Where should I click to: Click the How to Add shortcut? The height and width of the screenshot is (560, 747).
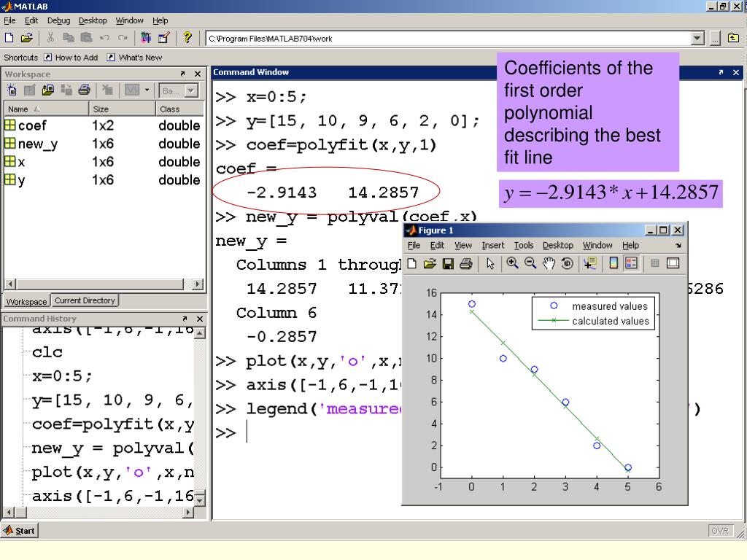tap(71, 58)
